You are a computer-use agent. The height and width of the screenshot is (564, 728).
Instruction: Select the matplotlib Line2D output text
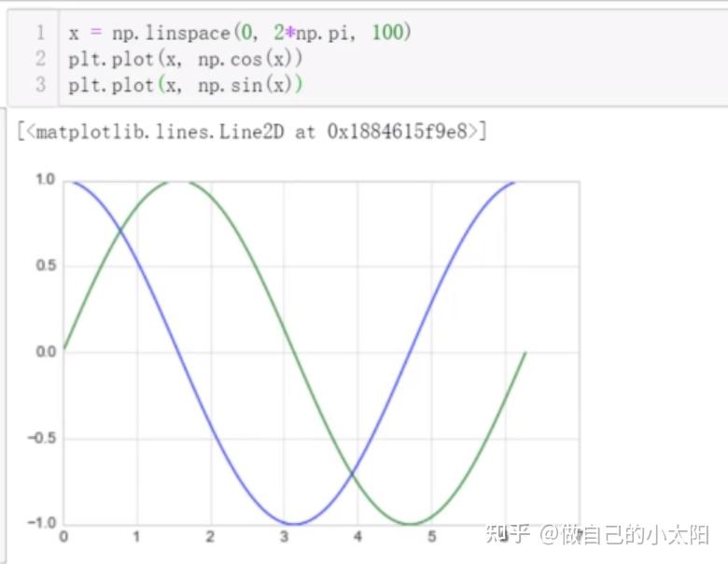252,132
